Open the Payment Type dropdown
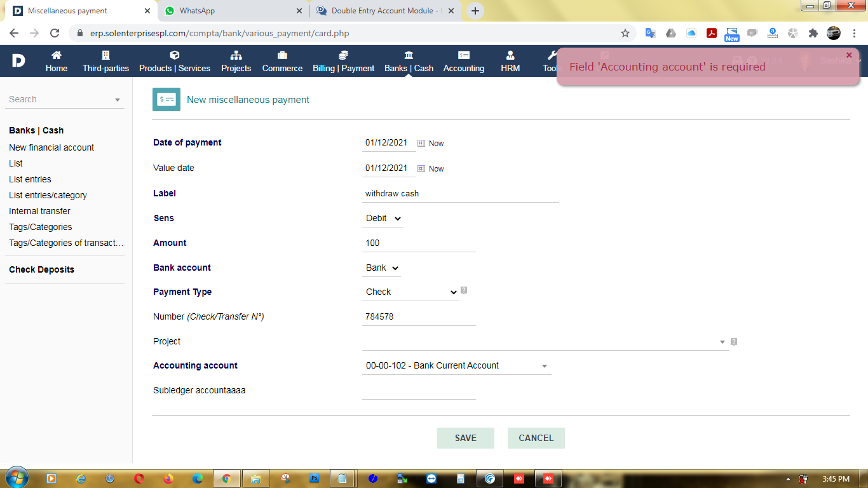This screenshot has height=488, width=868. click(x=410, y=292)
